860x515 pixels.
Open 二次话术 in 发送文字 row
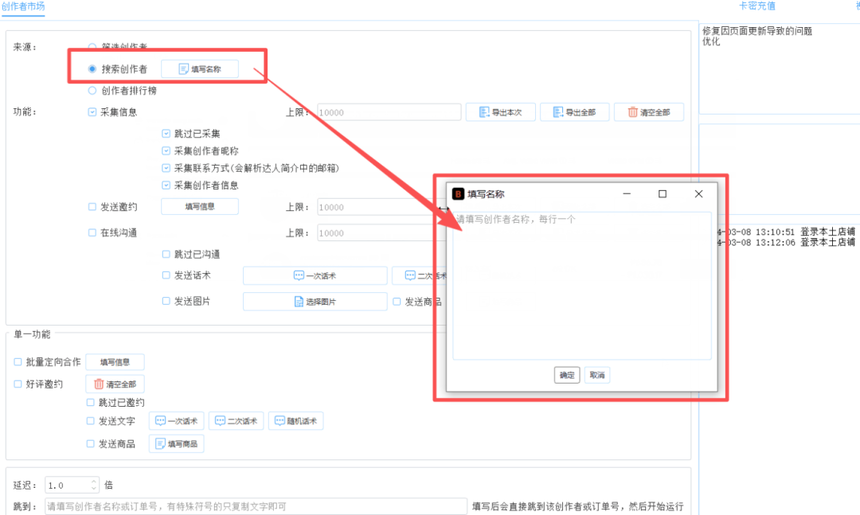click(236, 421)
